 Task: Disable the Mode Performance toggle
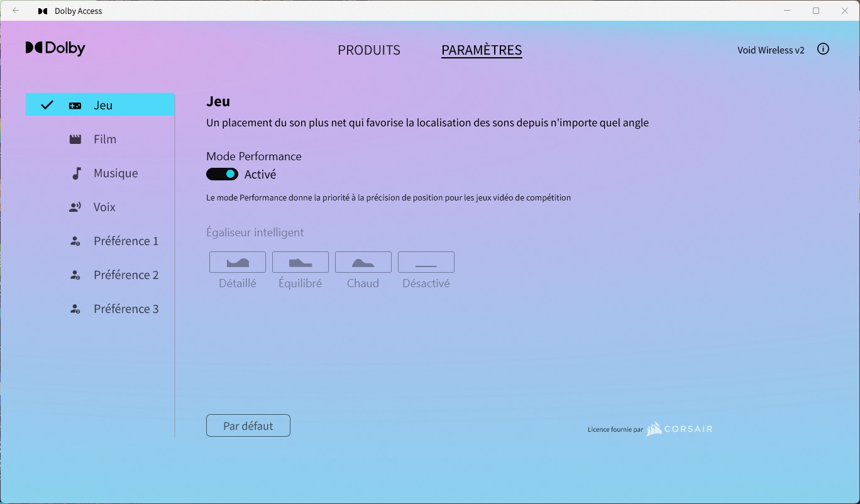pos(222,174)
